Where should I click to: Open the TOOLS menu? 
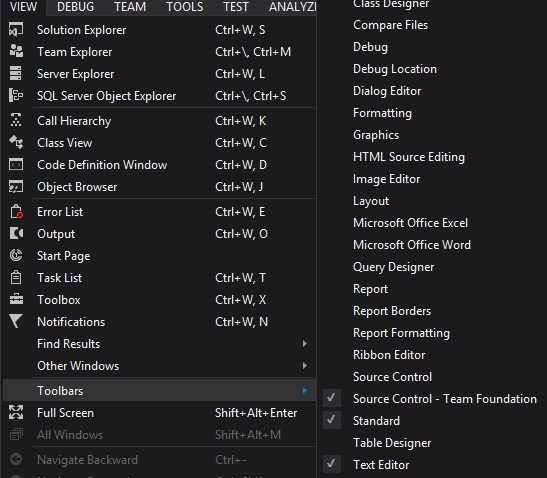point(185,7)
